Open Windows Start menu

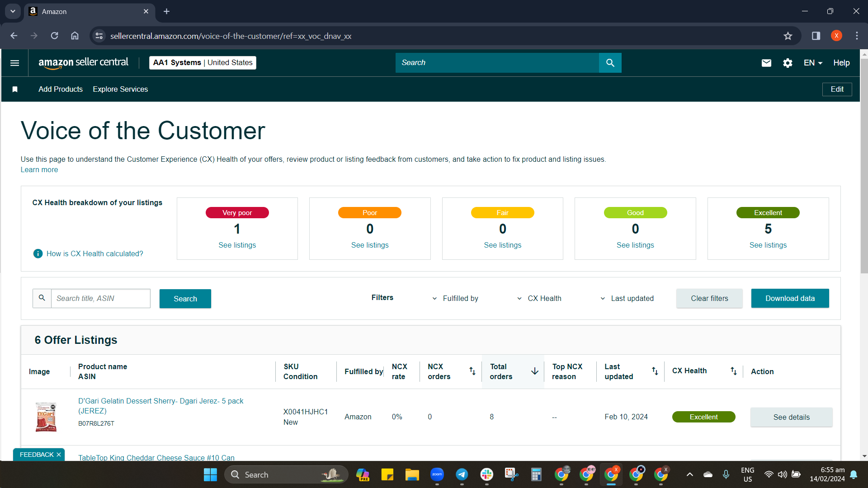tap(210, 474)
